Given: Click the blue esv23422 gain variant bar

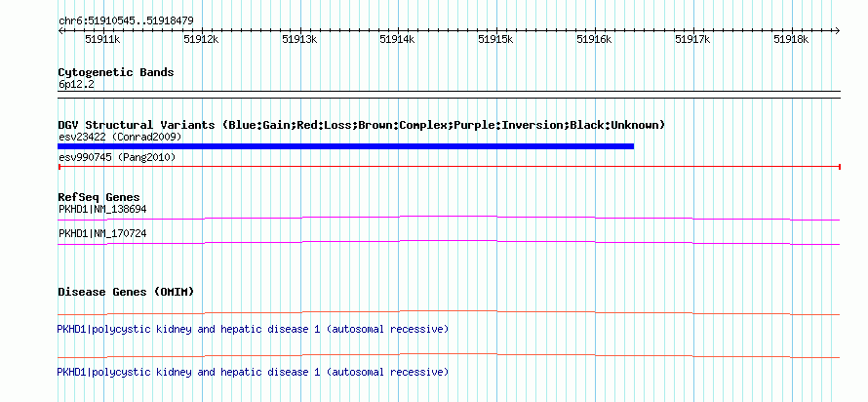Looking at the screenshot, I should tap(345, 146).
